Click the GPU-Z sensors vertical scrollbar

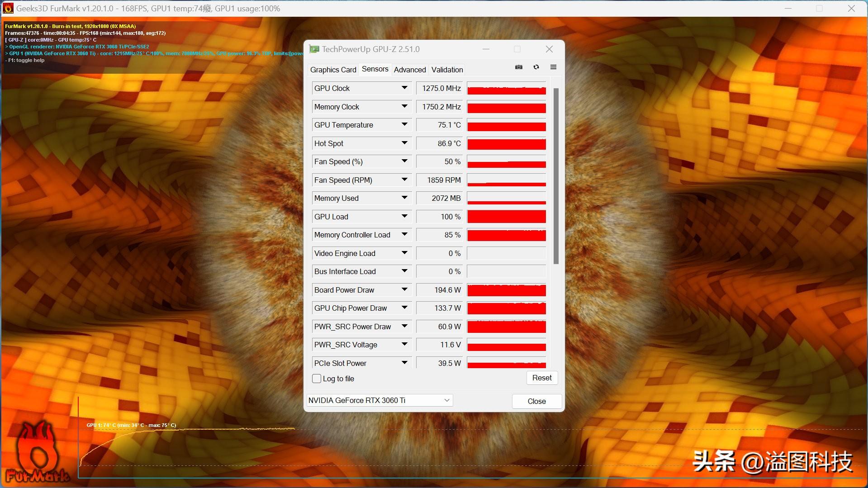pos(556,176)
